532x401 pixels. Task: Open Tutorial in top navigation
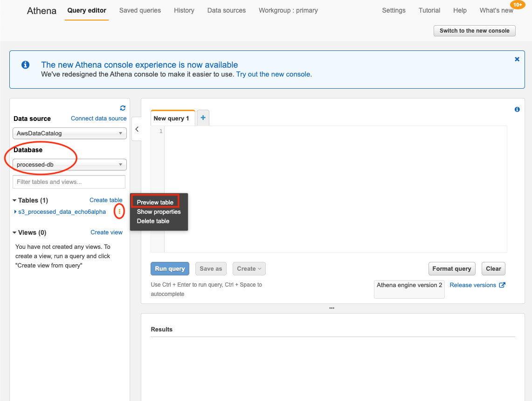(429, 11)
